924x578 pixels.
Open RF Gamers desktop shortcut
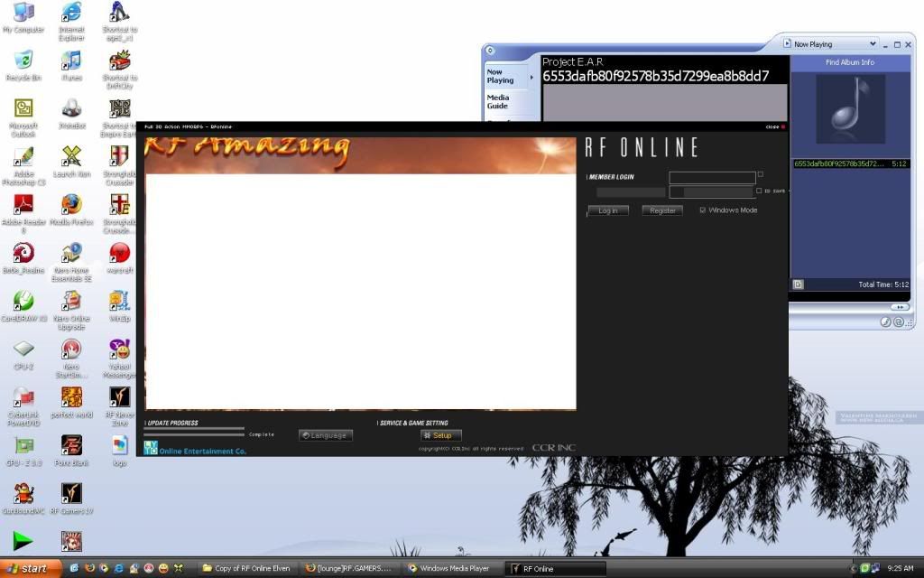(71, 499)
